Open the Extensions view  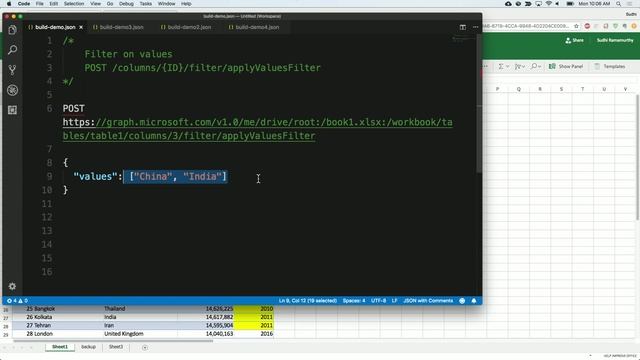click(x=12, y=110)
